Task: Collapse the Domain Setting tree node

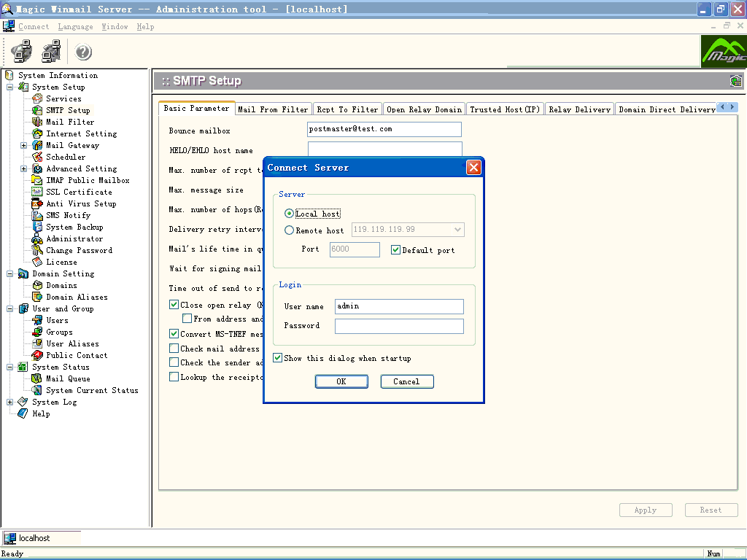Action: (10, 274)
